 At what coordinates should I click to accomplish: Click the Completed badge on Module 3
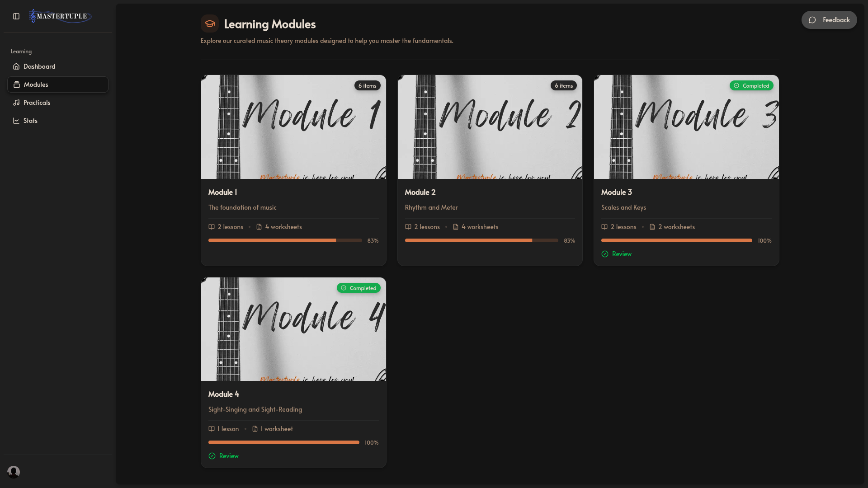pyautogui.click(x=751, y=85)
